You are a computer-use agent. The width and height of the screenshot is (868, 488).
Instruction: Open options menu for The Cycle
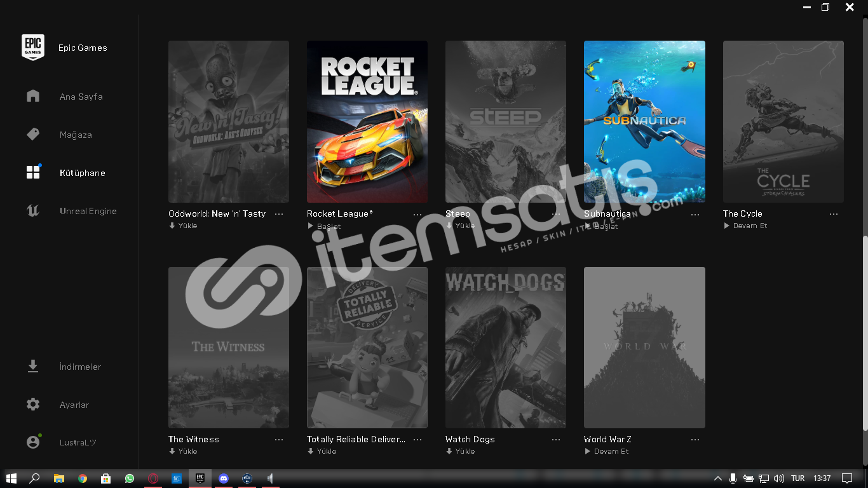833,214
